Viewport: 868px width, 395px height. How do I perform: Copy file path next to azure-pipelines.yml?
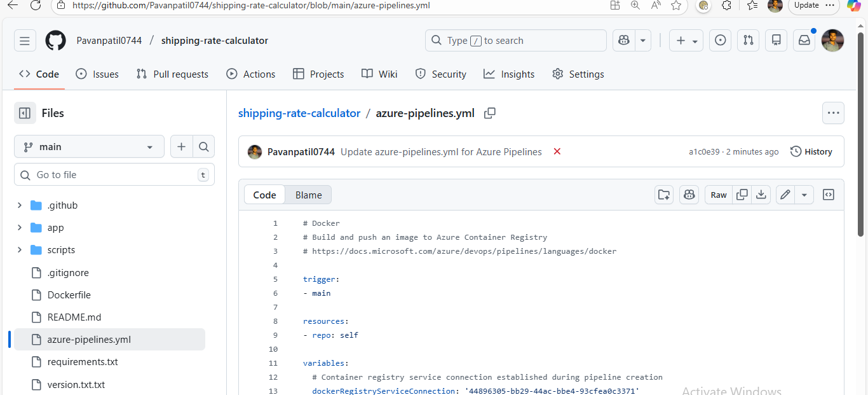click(489, 113)
